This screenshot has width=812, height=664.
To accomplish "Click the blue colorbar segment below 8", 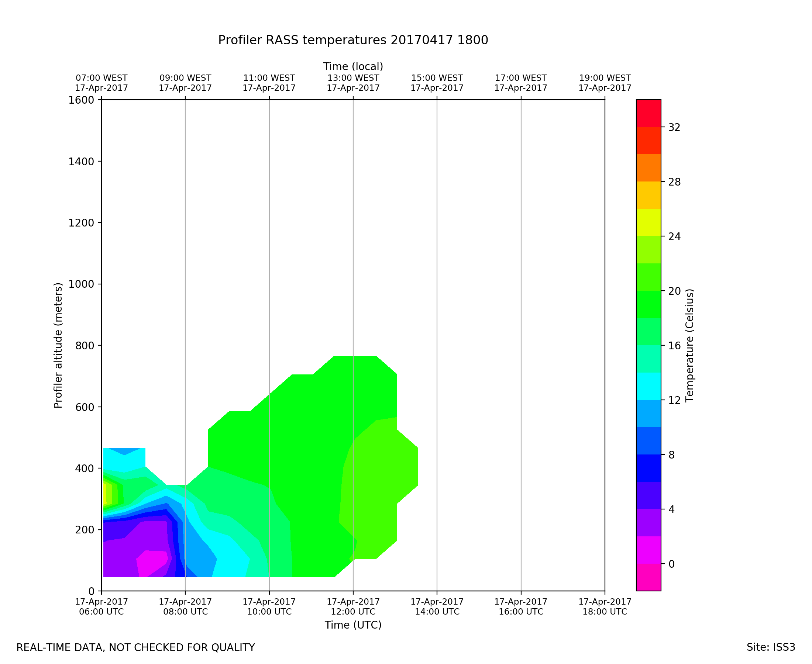I will coord(648,468).
